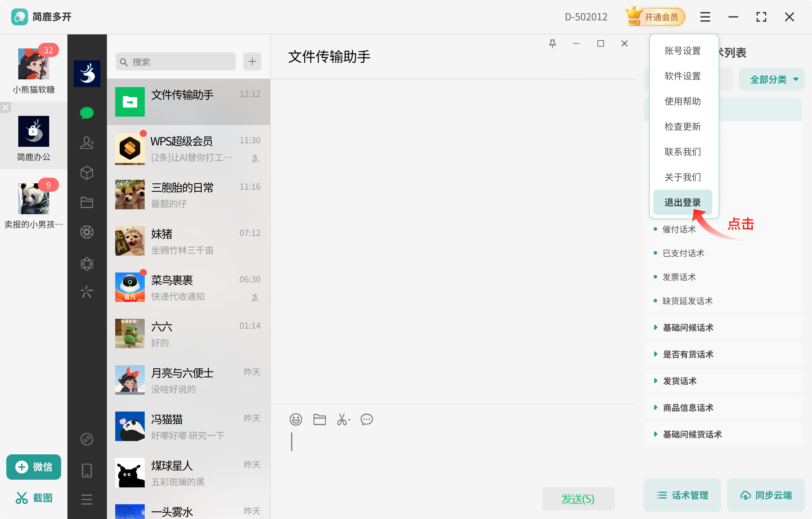The width and height of the screenshot is (812, 519).
Task: Expand the 发货话术 group
Action: coord(679,381)
